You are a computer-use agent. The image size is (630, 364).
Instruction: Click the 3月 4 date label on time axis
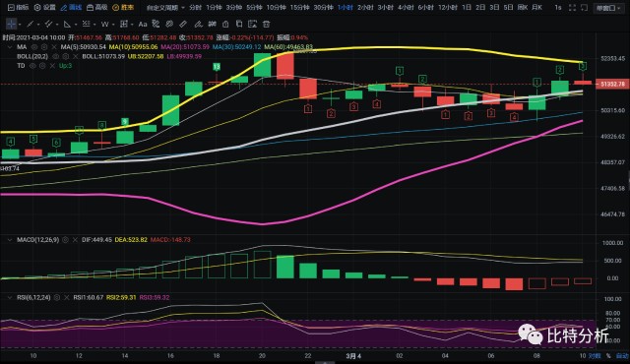(353, 356)
